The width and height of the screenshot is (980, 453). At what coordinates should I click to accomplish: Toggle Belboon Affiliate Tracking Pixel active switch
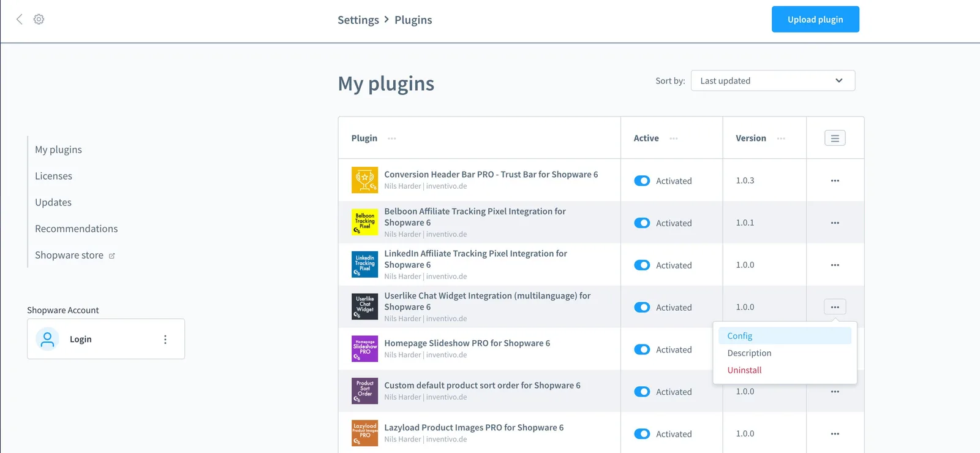click(x=642, y=223)
